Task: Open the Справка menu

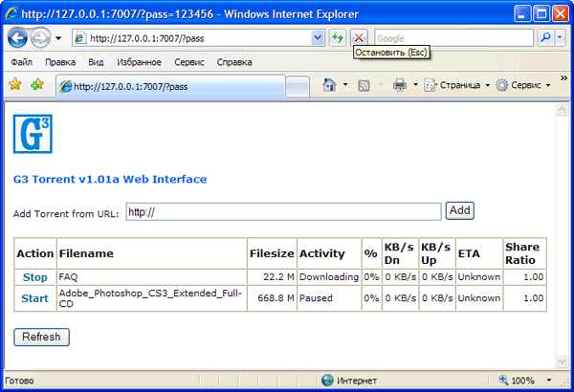Action: (234, 62)
